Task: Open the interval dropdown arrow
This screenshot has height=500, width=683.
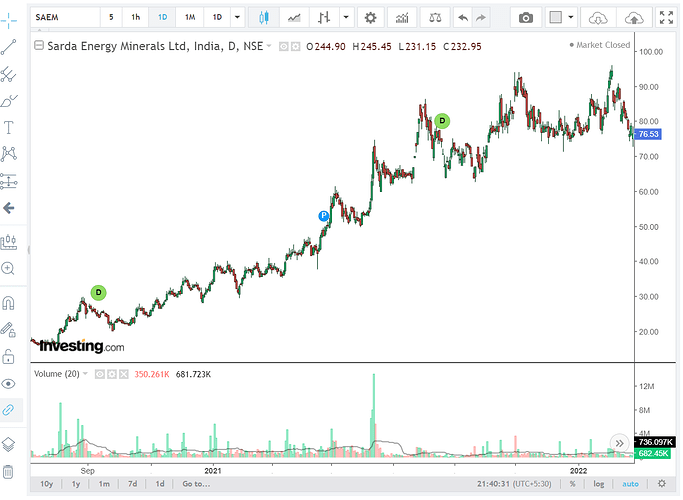Action: (237, 17)
